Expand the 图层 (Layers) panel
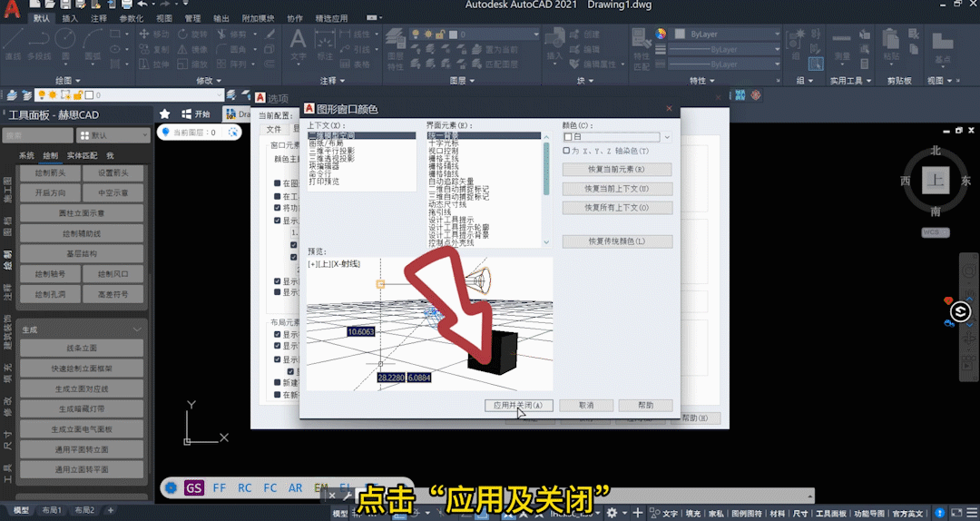This screenshot has width=980, height=521. (461, 80)
